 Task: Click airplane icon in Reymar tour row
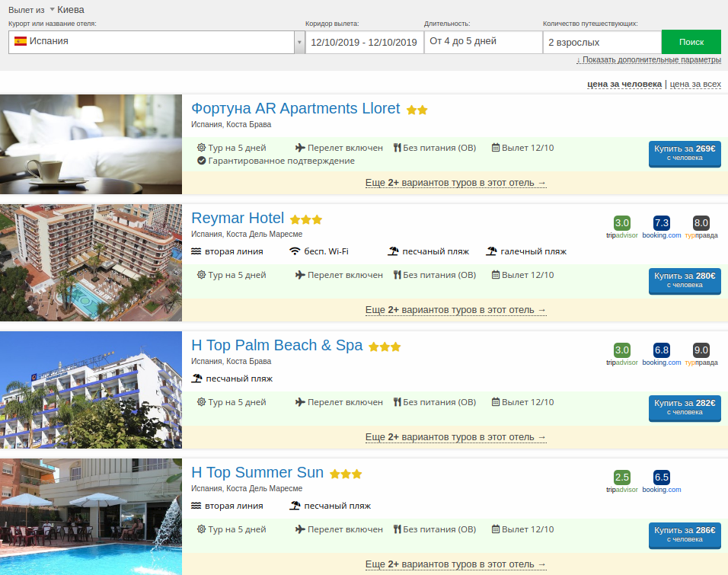pyautogui.click(x=300, y=275)
